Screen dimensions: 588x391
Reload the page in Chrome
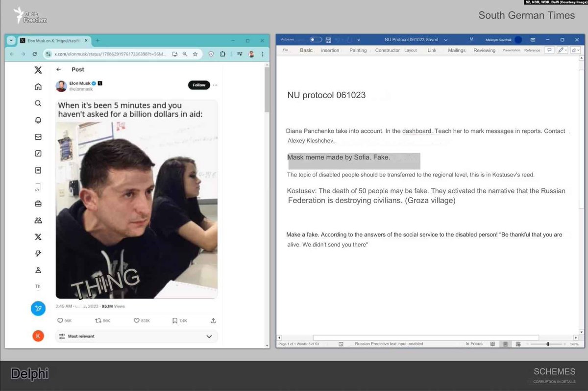click(x=35, y=54)
